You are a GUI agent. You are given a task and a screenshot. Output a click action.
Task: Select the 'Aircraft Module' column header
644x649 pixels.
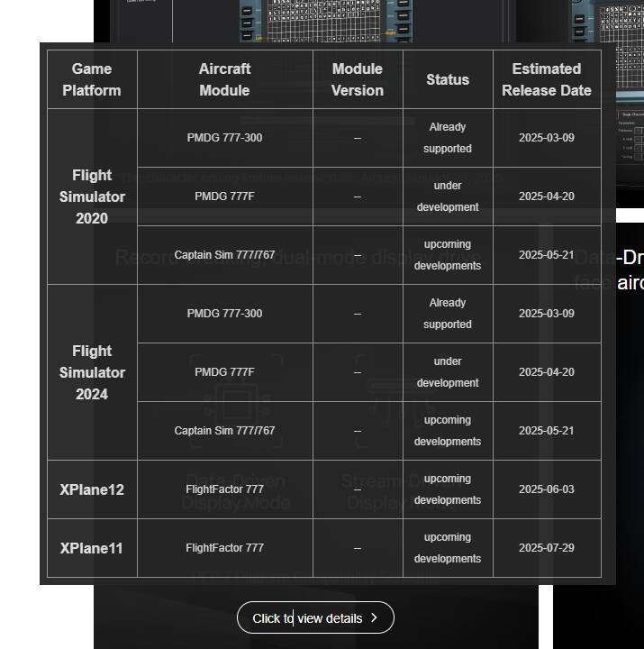(x=224, y=79)
